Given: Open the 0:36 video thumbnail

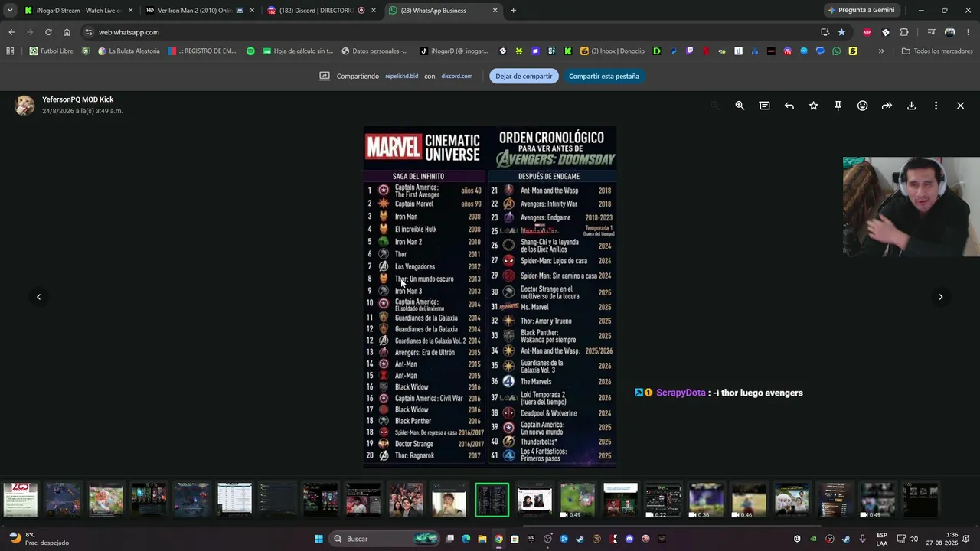Looking at the screenshot, I should tap(706, 500).
